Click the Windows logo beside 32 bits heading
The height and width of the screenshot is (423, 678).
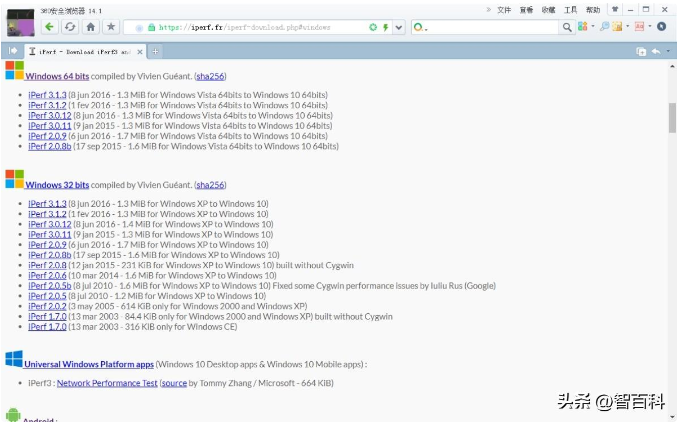pyautogui.click(x=14, y=179)
